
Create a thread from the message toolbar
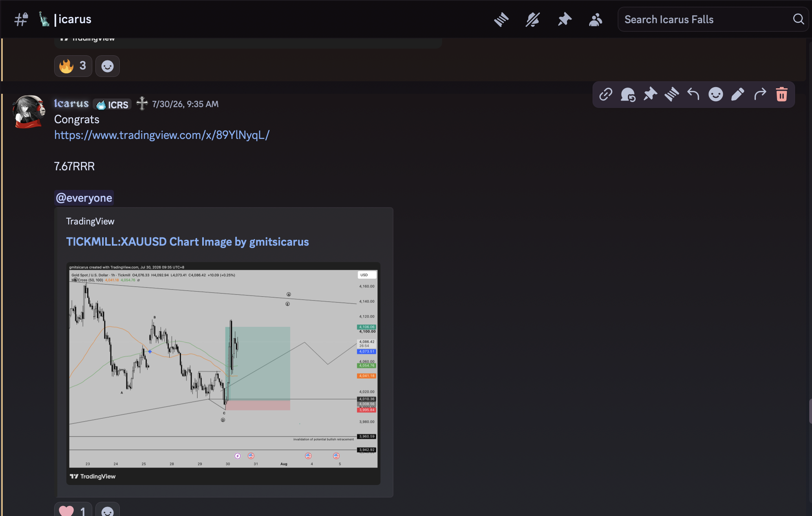coord(672,95)
